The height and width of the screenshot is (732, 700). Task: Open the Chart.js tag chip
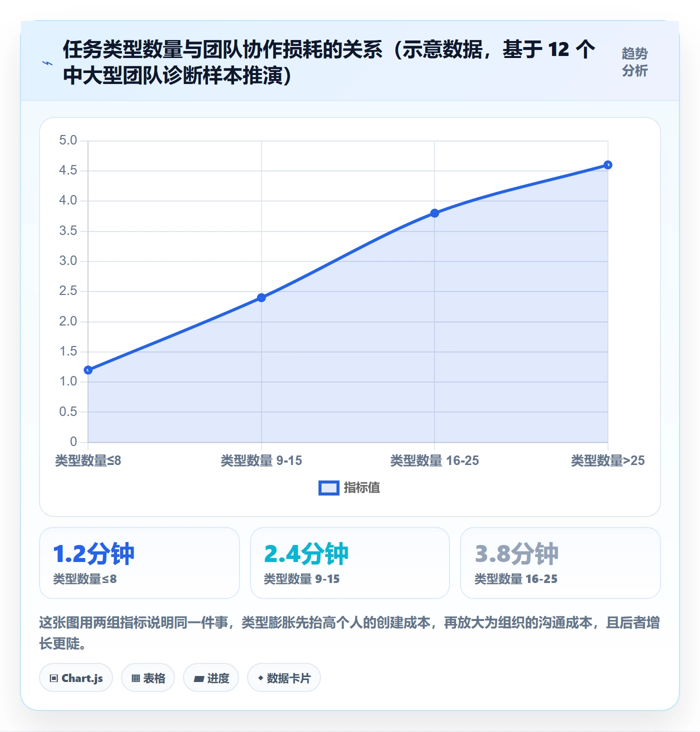(x=76, y=678)
